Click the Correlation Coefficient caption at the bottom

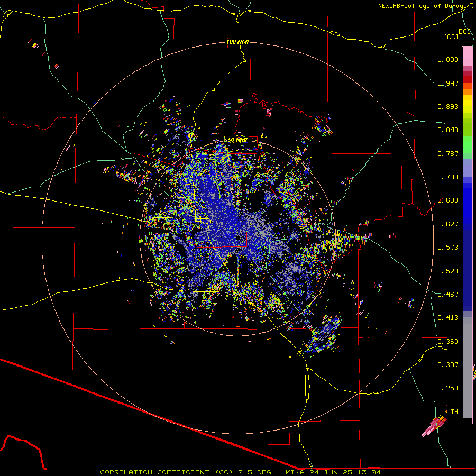[240, 472]
